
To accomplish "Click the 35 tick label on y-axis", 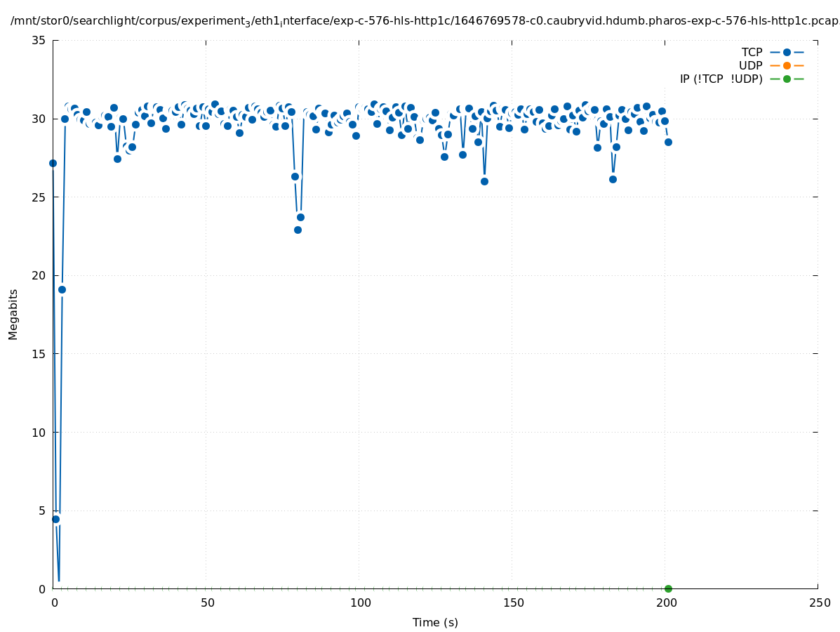I will point(39,40).
